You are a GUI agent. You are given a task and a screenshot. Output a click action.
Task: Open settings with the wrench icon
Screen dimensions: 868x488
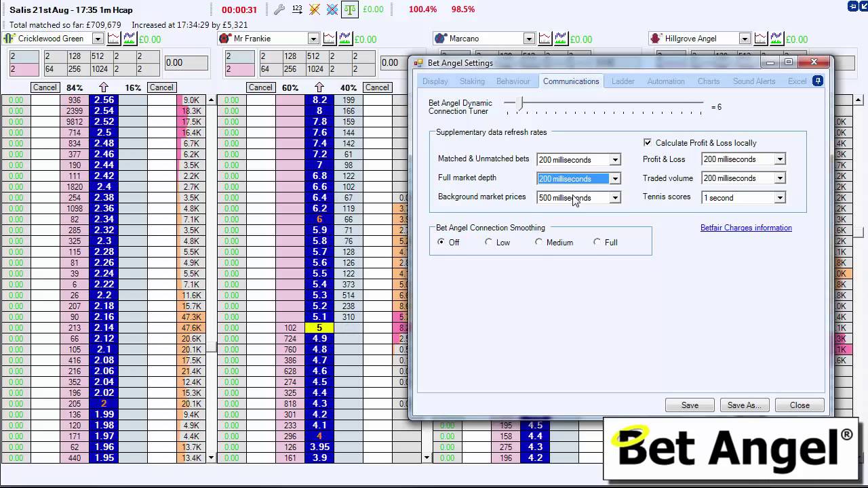click(x=279, y=9)
